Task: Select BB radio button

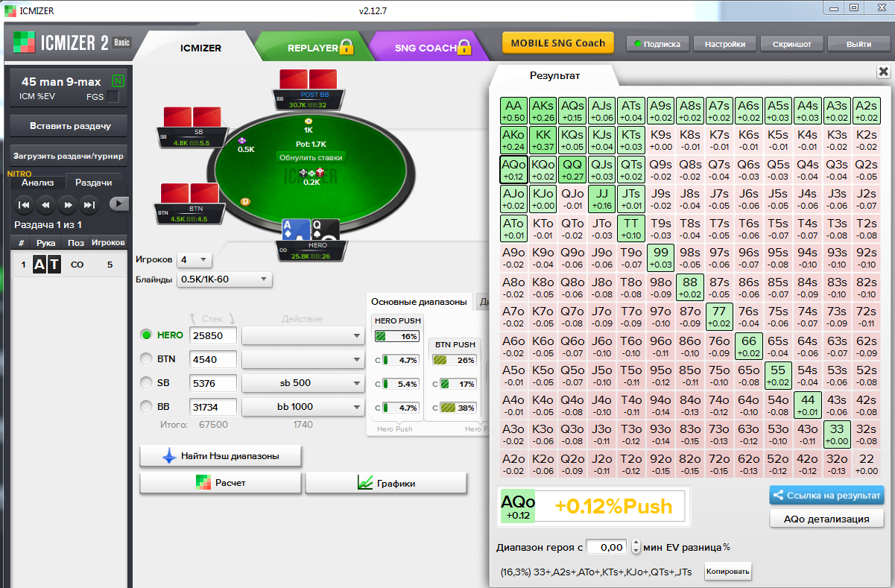Action: pyautogui.click(x=147, y=407)
